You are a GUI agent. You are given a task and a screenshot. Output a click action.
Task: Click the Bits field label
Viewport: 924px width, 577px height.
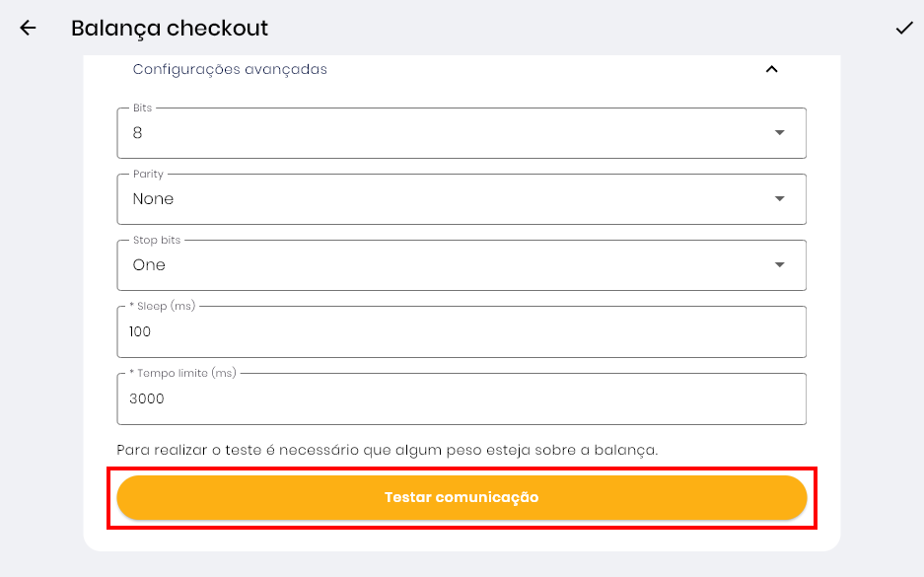click(142, 108)
